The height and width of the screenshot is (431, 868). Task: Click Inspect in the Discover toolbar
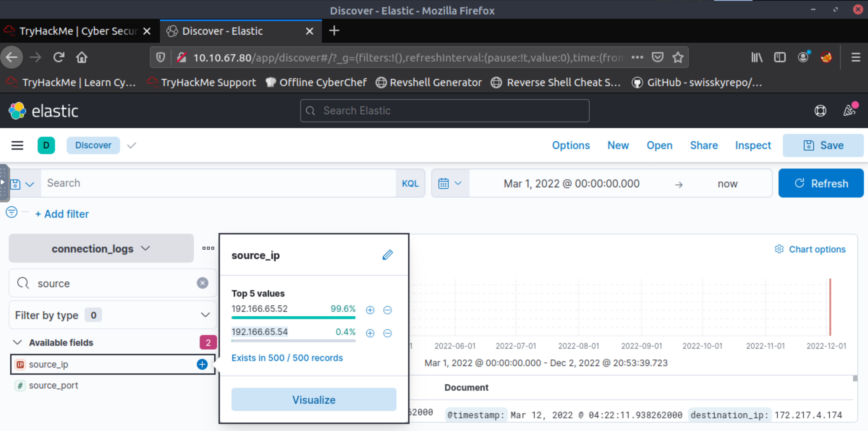(753, 145)
